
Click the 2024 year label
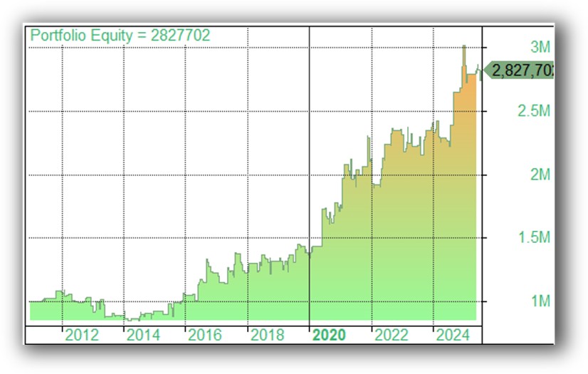tap(453, 335)
